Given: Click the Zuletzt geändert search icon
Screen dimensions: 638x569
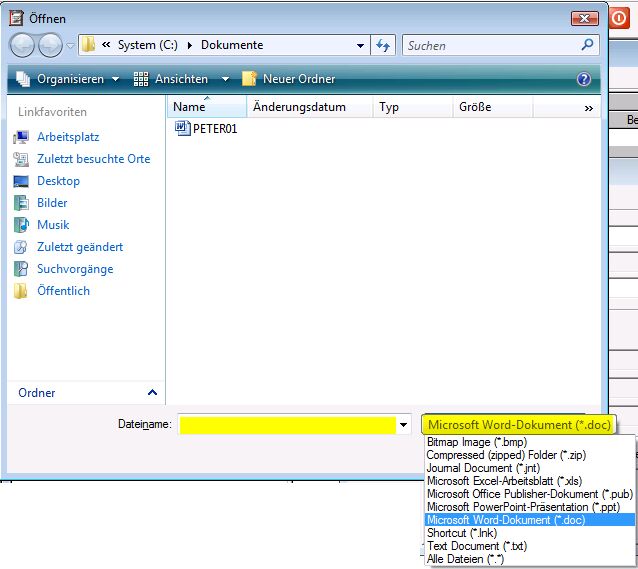Looking at the screenshot, I should point(21,247).
